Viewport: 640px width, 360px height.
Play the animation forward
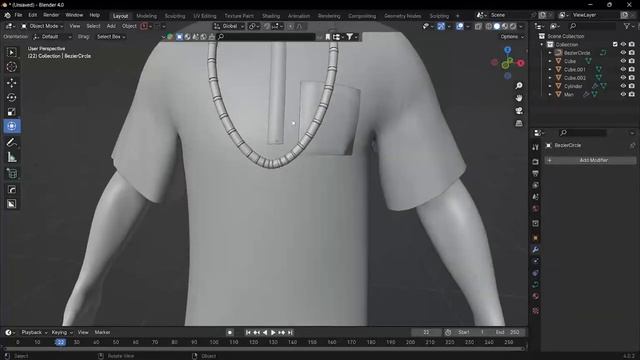[x=273, y=333]
